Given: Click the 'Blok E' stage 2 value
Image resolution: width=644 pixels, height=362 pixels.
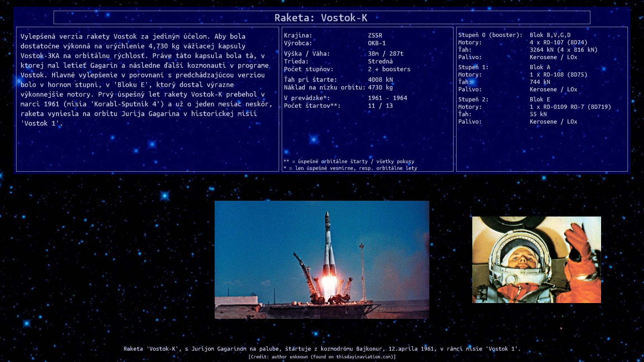Looking at the screenshot, I should coord(540,99).
